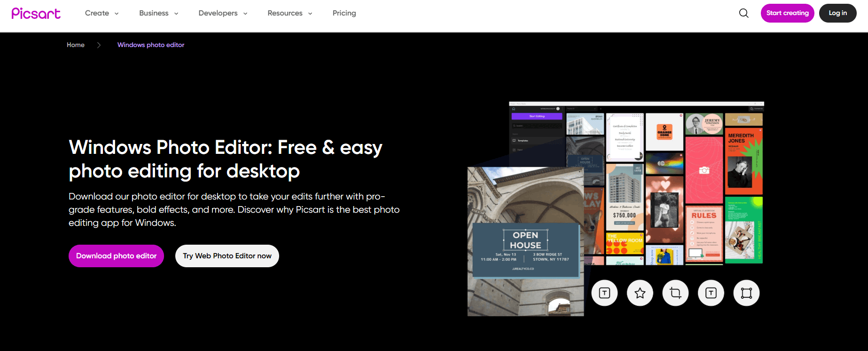This screenshot has width=868, height=351.
Task: Select The Yellow Room template thumbnail
Action: pos(625,243)
